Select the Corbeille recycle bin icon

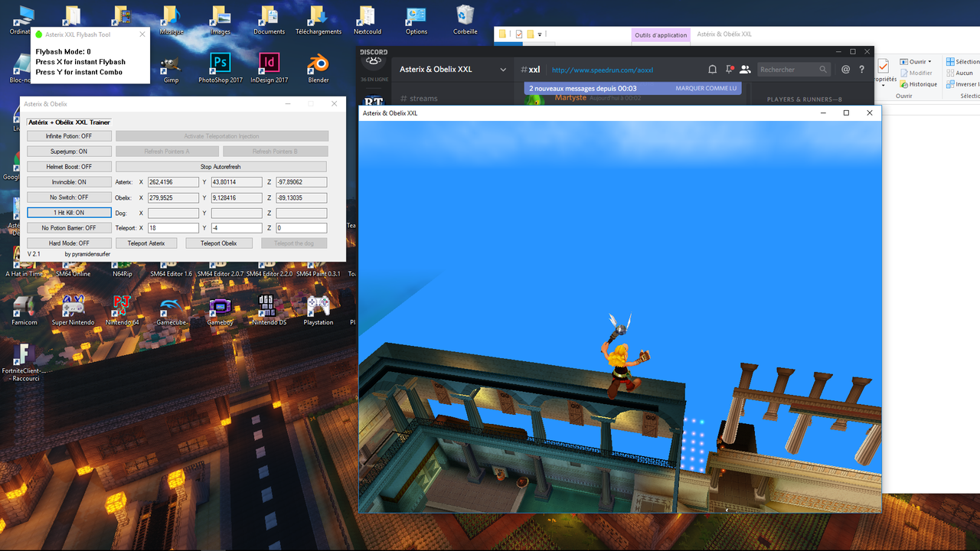coord(465,21)
